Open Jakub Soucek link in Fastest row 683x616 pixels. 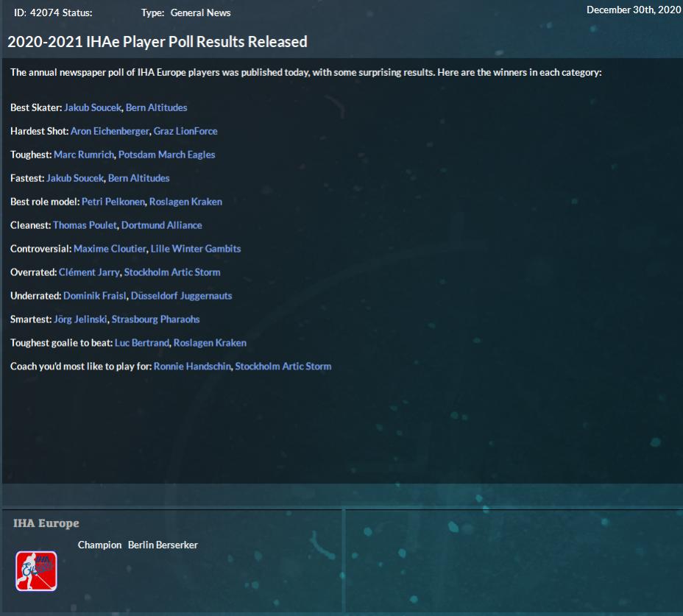pos(75,178)
